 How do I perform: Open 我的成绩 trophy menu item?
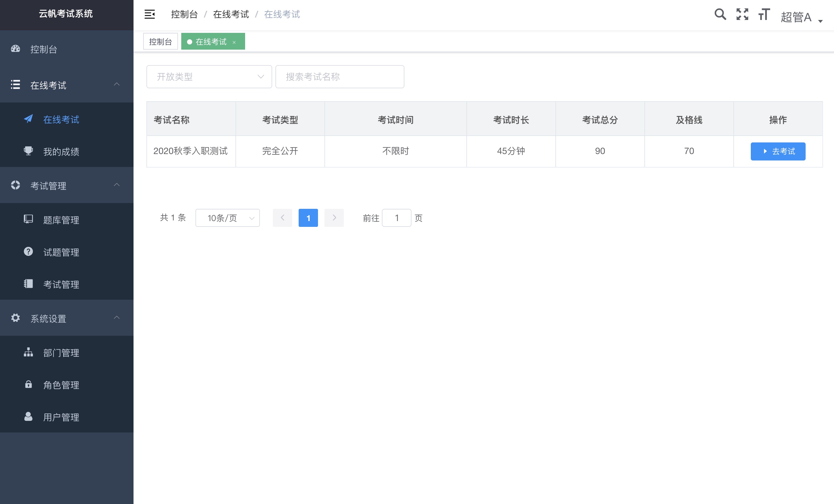coord(61,151)
